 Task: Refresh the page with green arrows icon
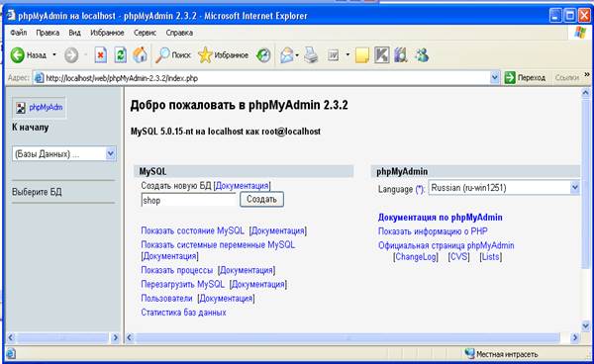pos(121,55)
